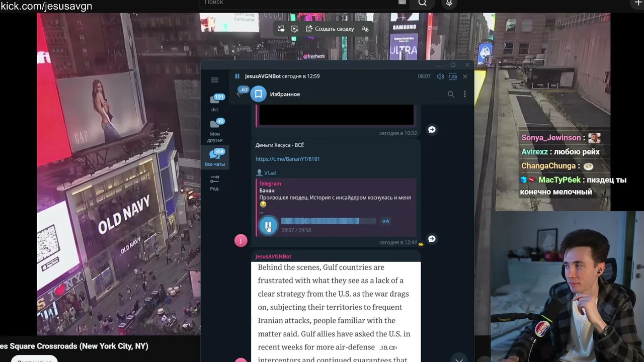Image resolution: width=644 pixels, height=362 pixels.
Task: Forward the message sent at 12:44
Action: click(x=432, y=239)
